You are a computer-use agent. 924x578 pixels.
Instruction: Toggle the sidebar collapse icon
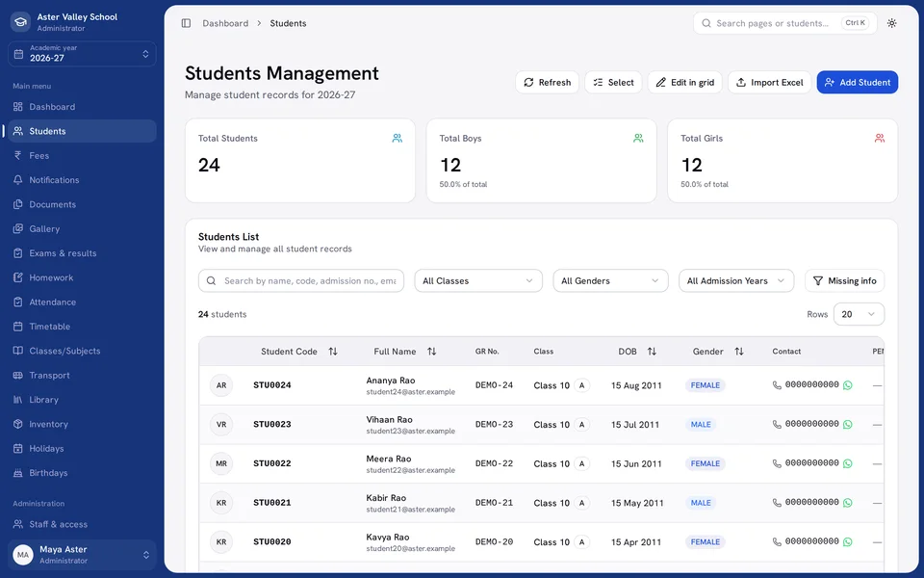click(186, 23)
